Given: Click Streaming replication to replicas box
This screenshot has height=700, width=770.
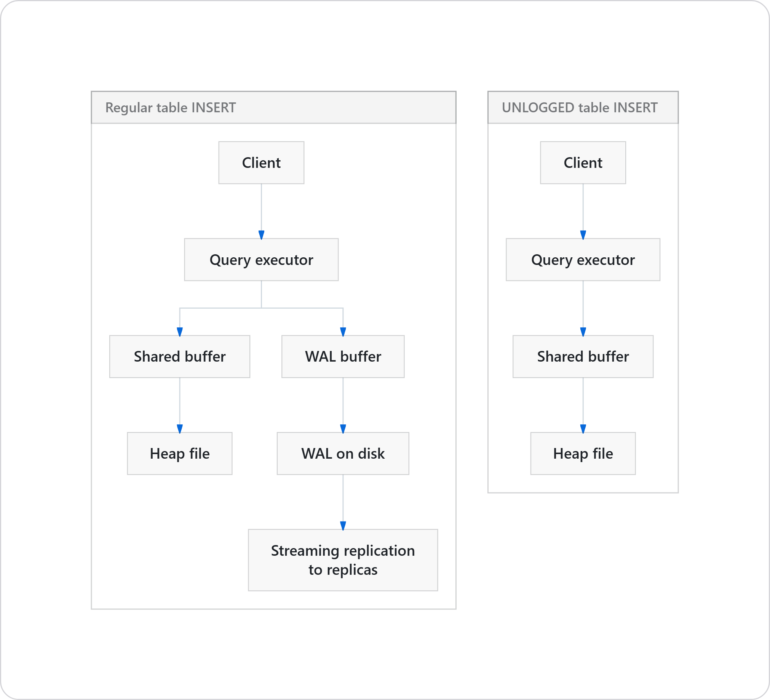Looking at the screenshot, I should (343, 560).
